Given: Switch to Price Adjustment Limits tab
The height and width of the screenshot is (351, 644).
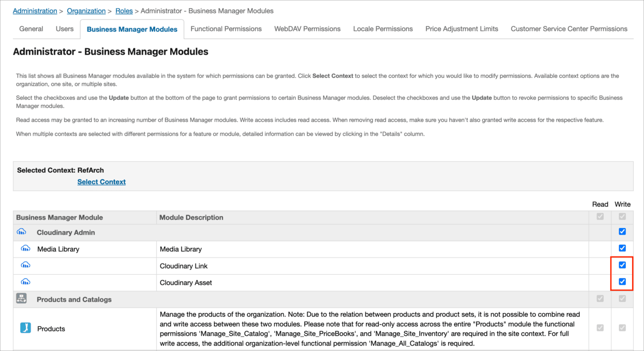Looking at the screenshot, I should point(462,29).
